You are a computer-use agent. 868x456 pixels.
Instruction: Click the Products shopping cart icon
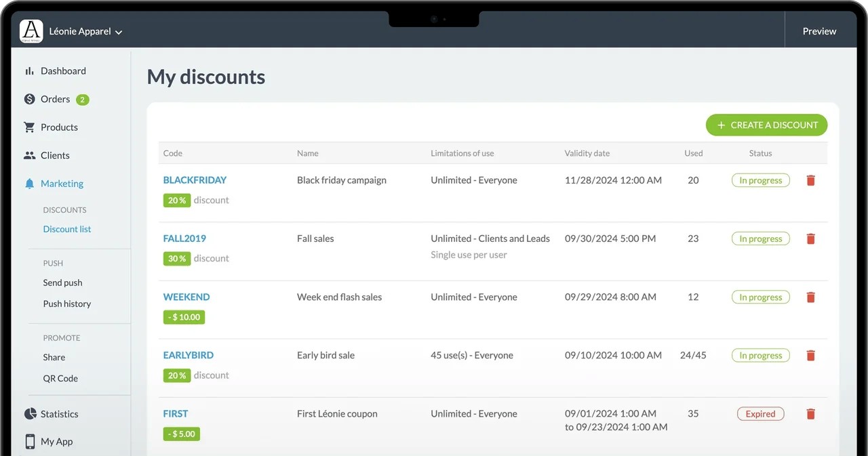pyautogui.click(x=29, y=127)
